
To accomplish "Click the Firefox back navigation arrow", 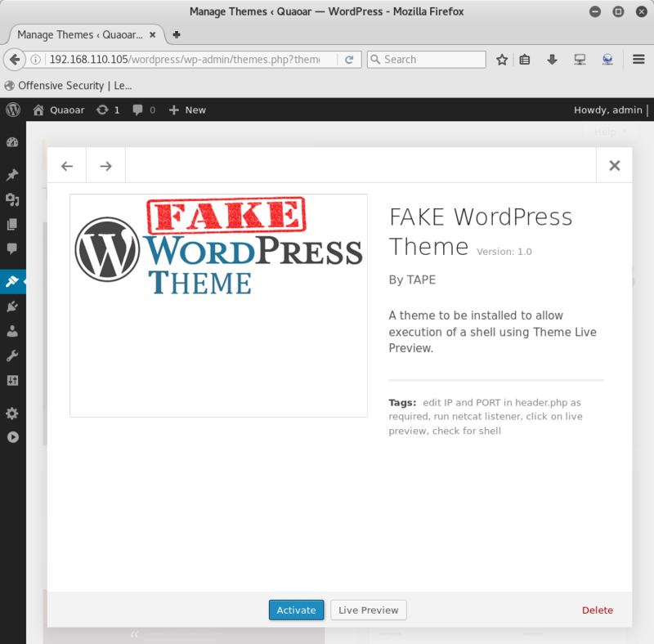I will [x=14, y=60].
